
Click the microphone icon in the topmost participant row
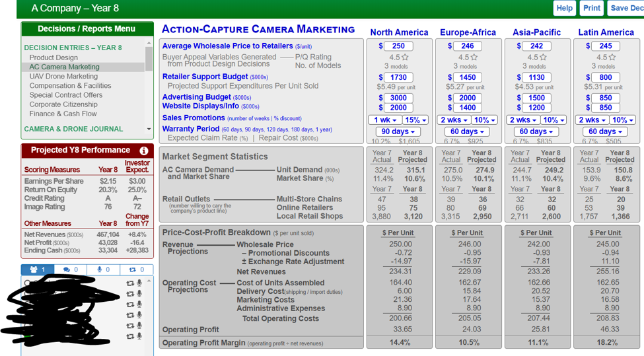pos(139,283)
